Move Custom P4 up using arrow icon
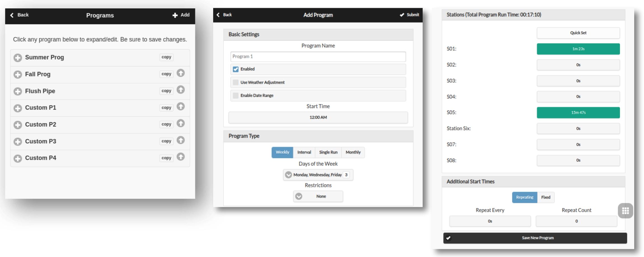 point(181,157)
